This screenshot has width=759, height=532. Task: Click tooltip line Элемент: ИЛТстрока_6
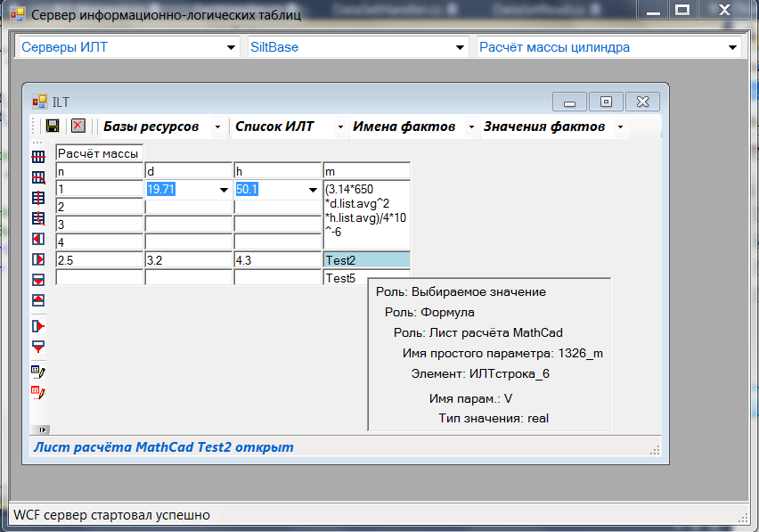tap(480, 373)
